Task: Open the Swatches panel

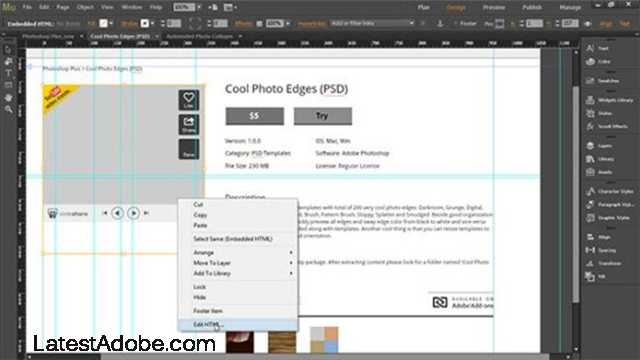Action: coord(602,81)
